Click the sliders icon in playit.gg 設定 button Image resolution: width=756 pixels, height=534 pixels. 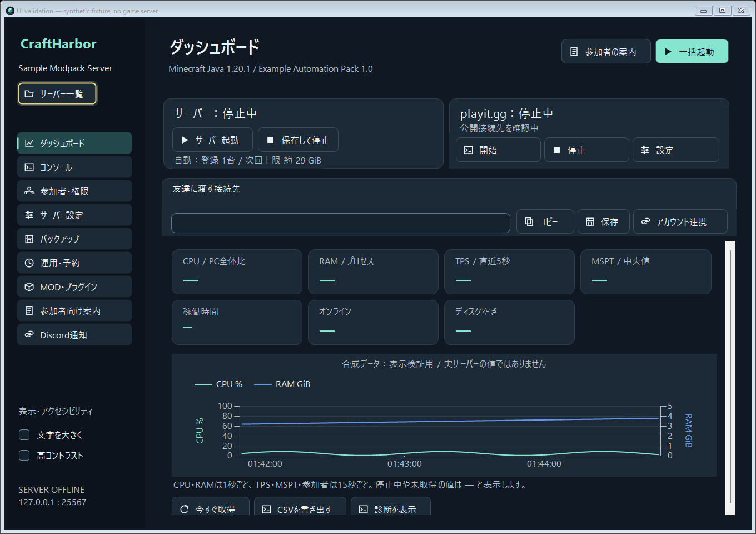(x=645, y=150)
